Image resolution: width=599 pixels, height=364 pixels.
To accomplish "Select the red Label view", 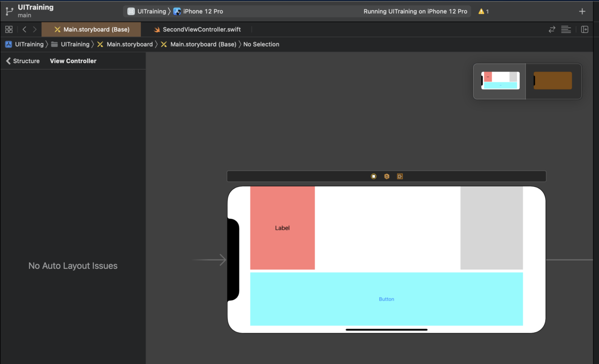I will [x=283, y=228].
